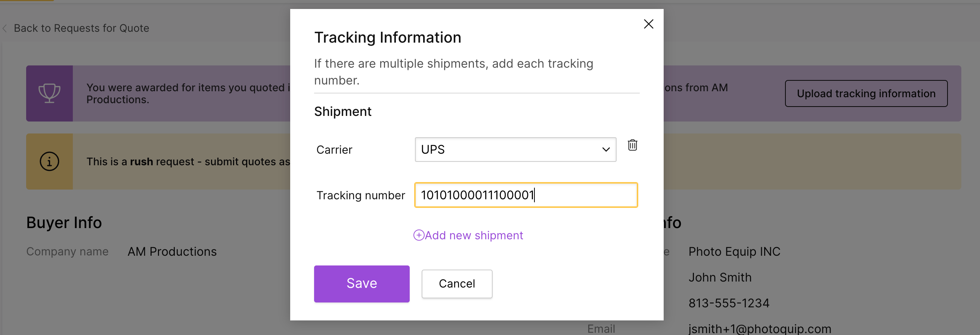Delete the shipment with trash icon
This screenshot has width=980, height=335.
point(632,145)
